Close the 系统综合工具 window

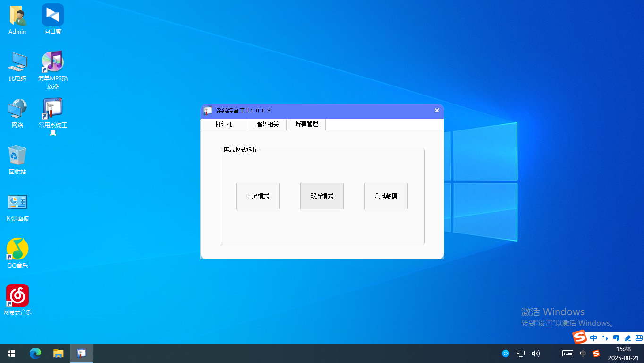[x=437, y=111]
